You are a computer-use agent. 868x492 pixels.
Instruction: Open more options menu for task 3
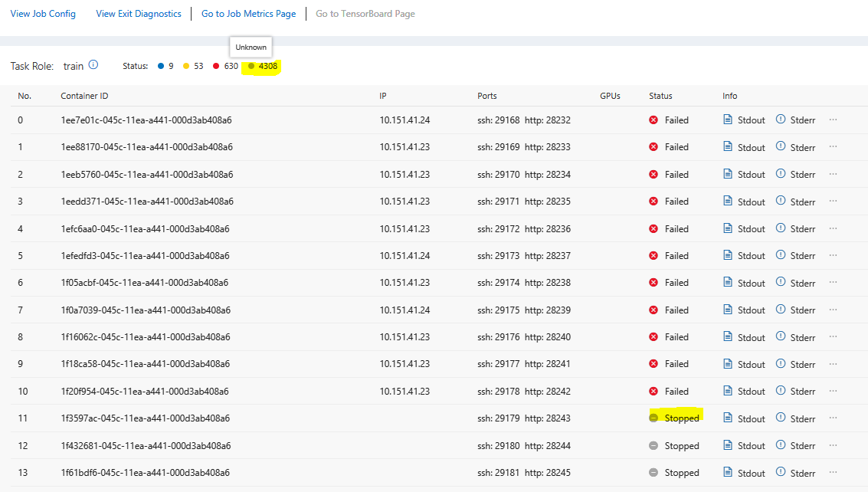click(x=833, y=201)
